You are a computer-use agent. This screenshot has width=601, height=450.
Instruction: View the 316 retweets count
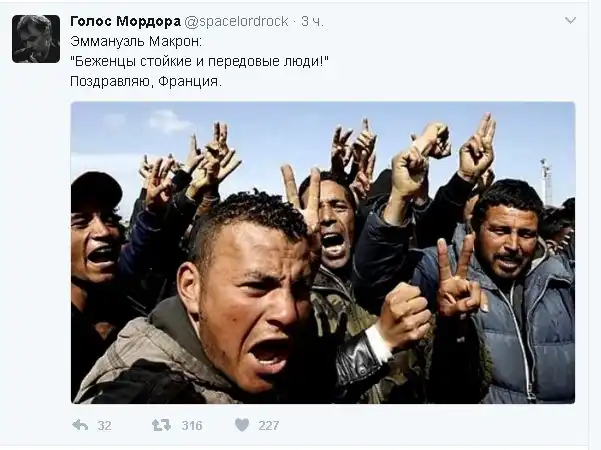[192, 425]
